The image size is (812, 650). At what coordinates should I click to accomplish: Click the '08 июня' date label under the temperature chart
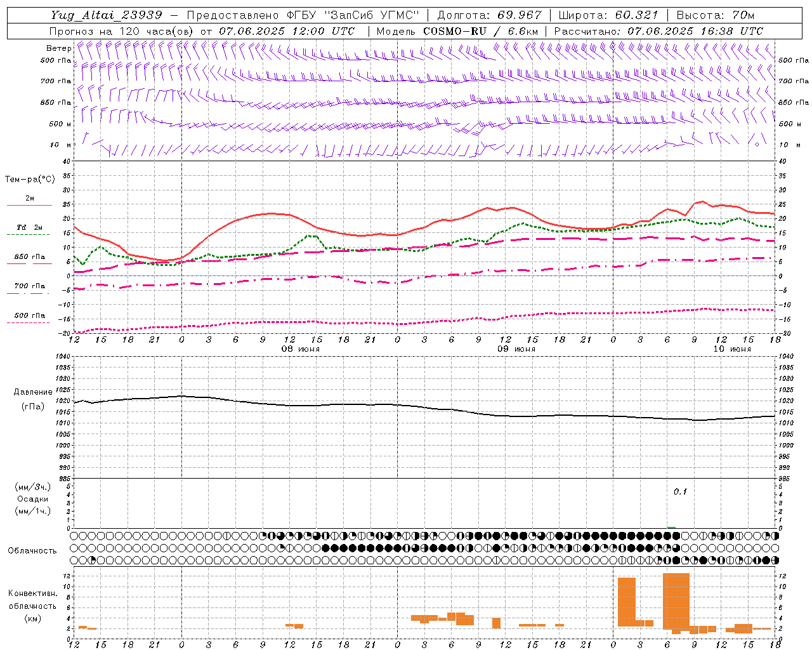point(301,349)
